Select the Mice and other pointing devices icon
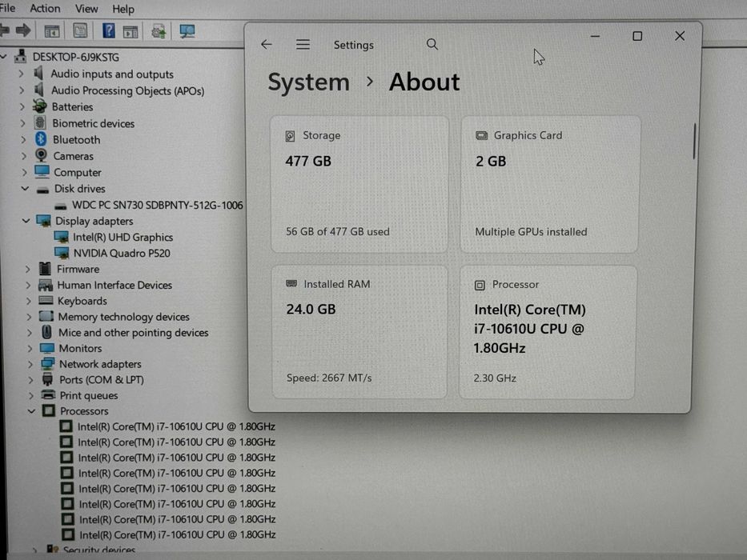Screen dimensions: 747x560 [x=46, y=331]
